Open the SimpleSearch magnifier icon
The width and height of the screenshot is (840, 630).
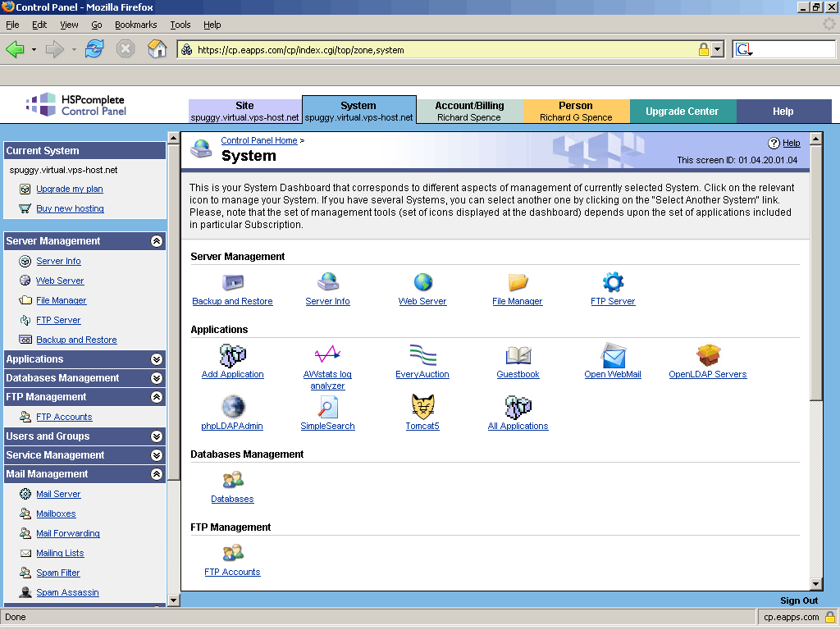328,407
